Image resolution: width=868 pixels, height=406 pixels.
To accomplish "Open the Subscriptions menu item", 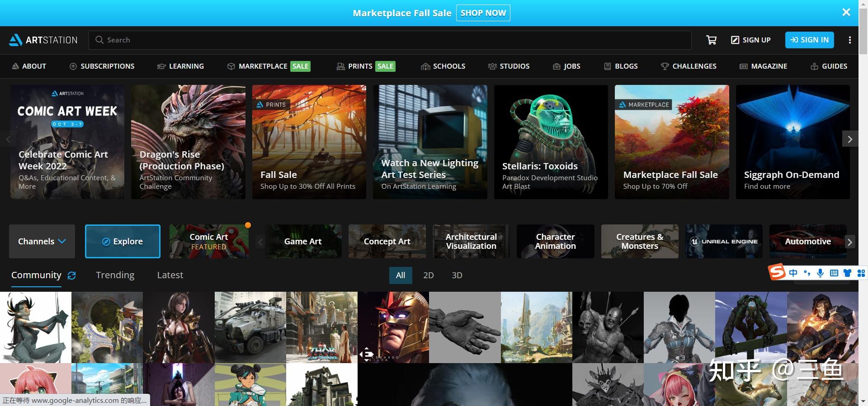I will coord(102,66).
